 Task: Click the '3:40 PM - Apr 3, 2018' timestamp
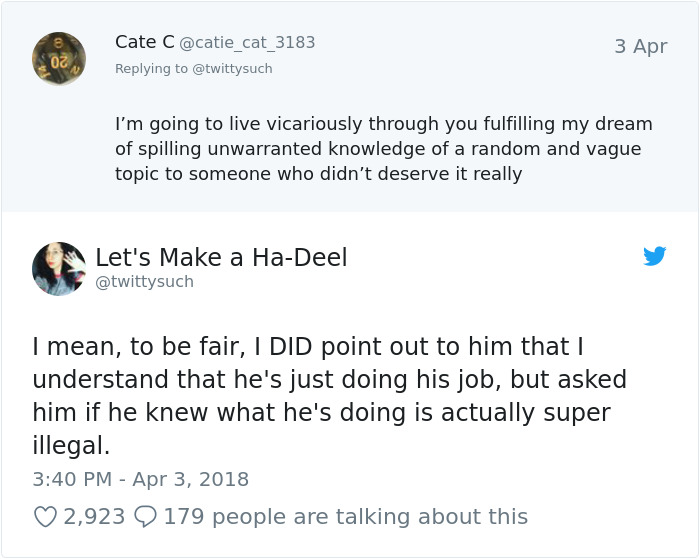[x=140, y=480]
